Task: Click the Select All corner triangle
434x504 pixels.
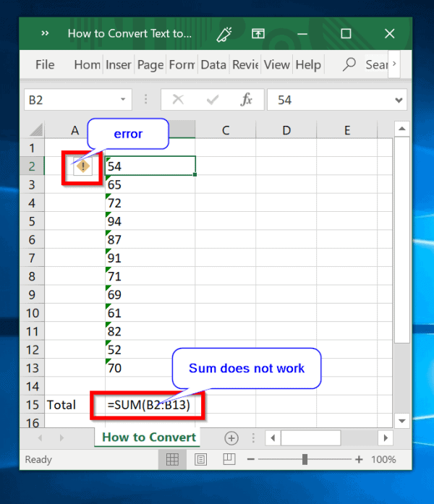Action: point(35,129)
